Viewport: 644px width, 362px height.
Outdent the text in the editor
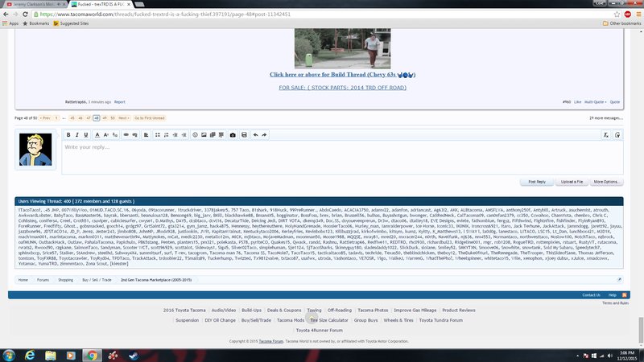(175, 135)
